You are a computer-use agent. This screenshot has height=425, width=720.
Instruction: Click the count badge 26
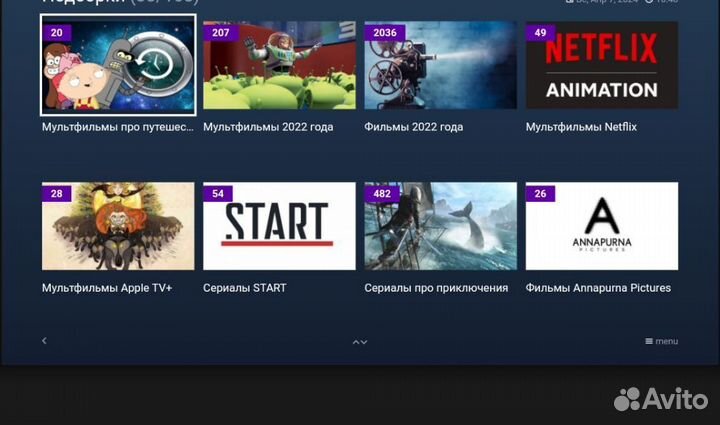click(540, 194)
